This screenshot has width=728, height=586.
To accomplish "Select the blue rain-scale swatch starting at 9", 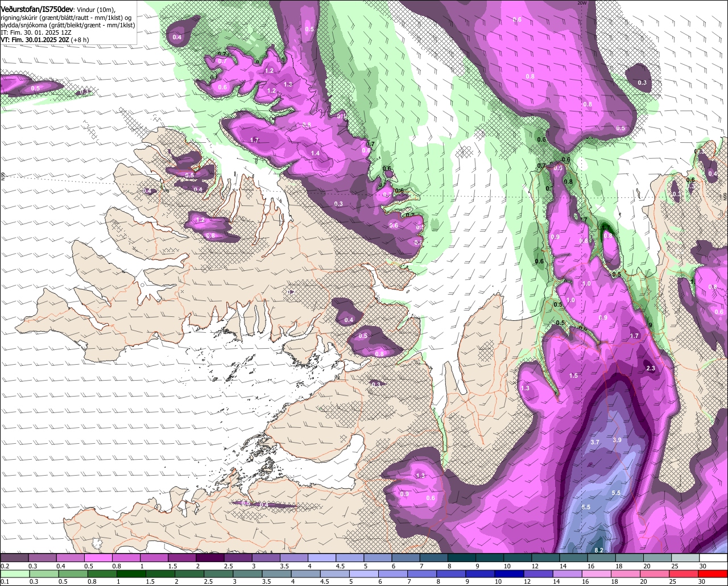I will tap(480, 573).
